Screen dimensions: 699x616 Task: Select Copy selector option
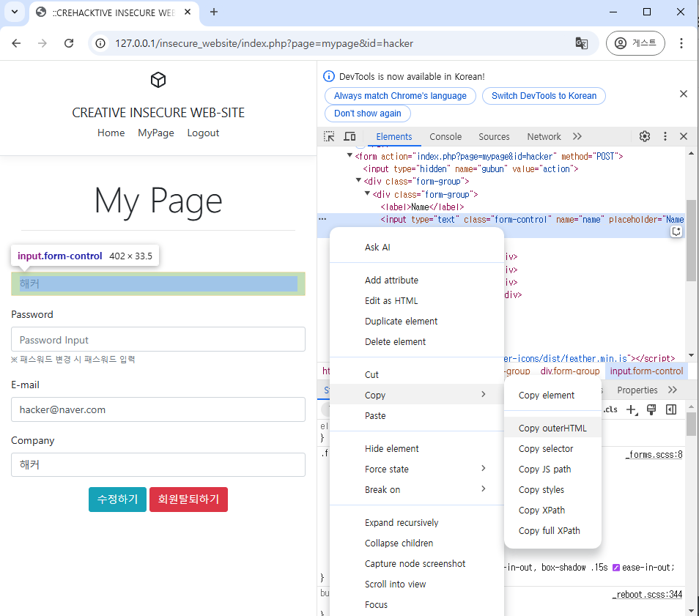click(552, 449)
